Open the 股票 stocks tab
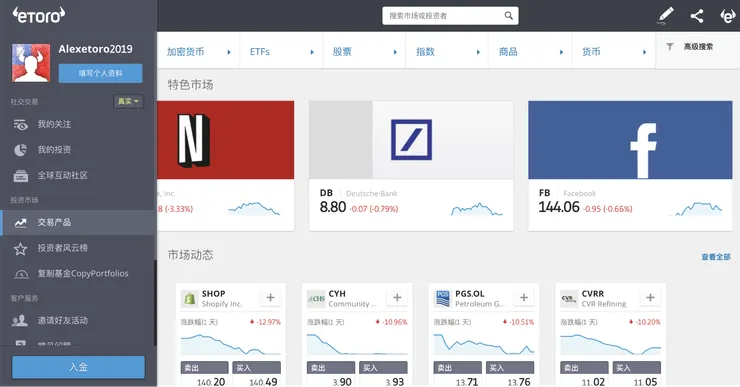Screen dimensions: 740x387 click(364, 52)
